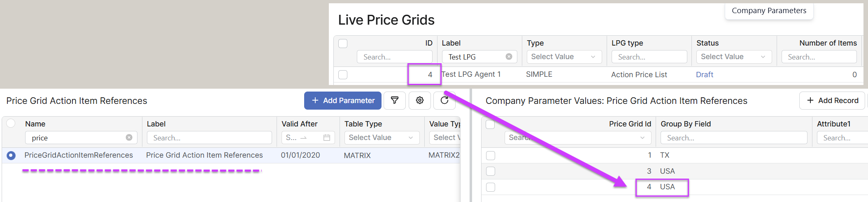This screenshot has height=202, width=868.
Task: Expand the Type 'Select Value' dropdown
Action: point(564,57)
